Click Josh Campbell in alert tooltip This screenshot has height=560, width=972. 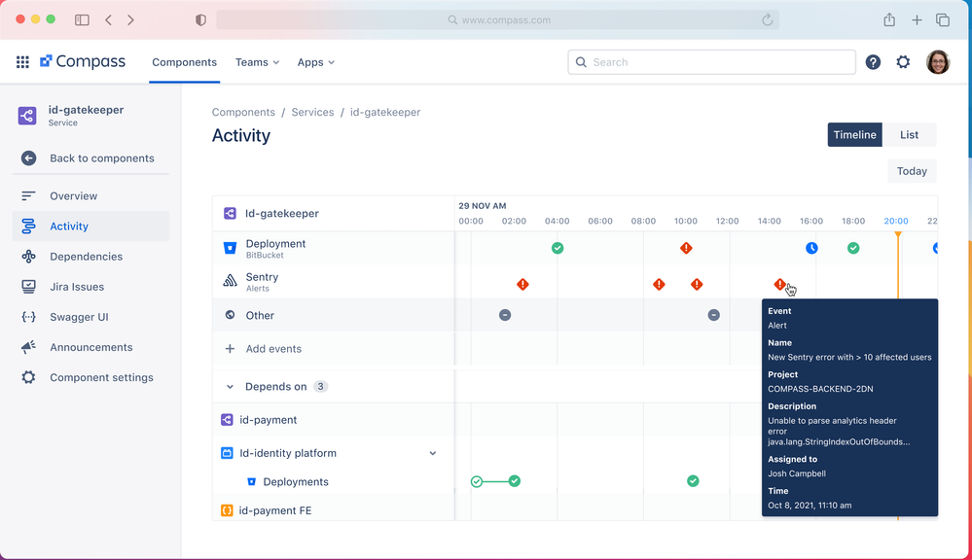797,473
